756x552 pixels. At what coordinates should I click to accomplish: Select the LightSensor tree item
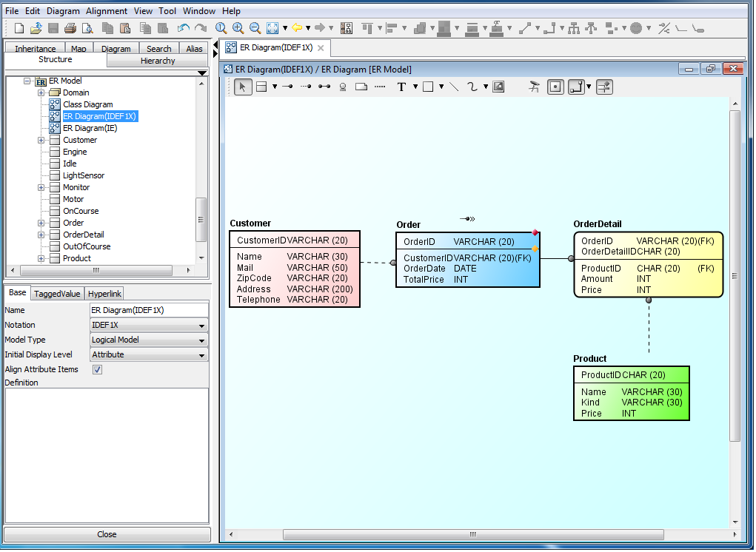[84, 176]
